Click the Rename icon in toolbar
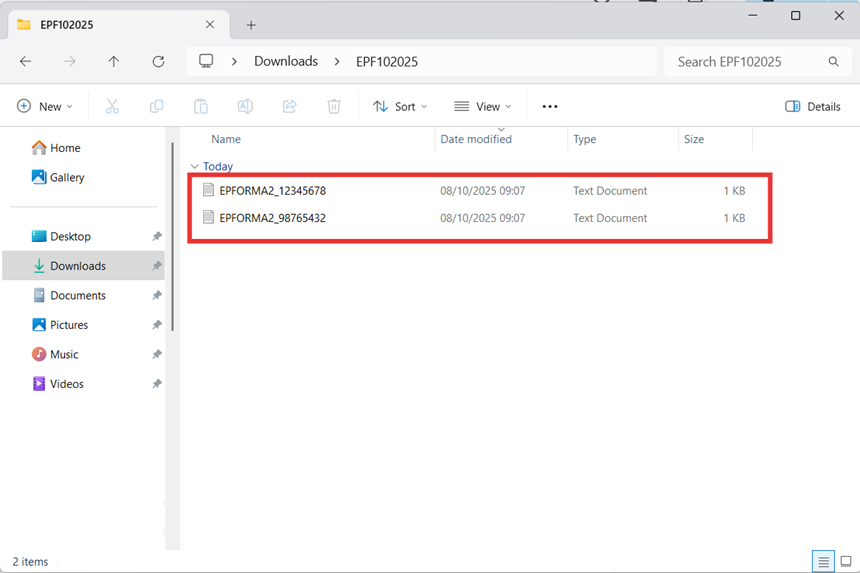 pos(245,106)
